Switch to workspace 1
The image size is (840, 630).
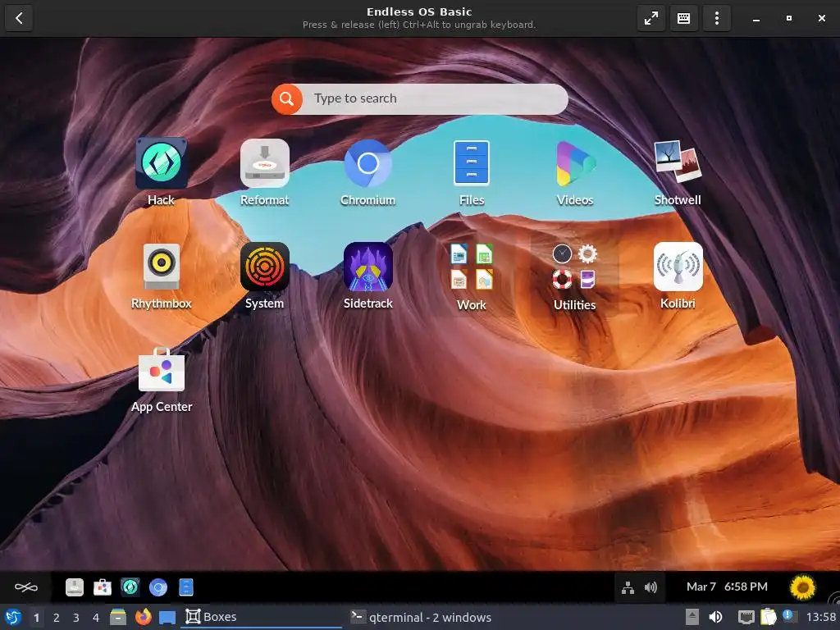click(36, 618)
